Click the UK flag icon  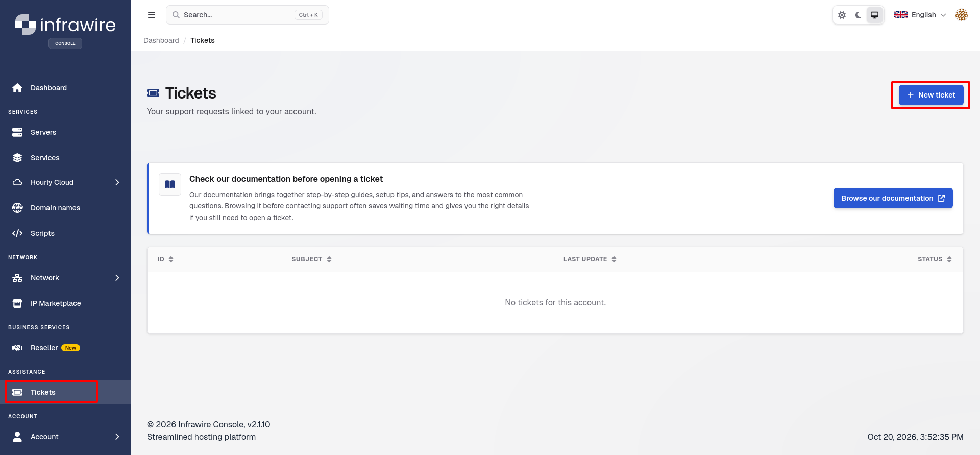pyautogui.click(x=900, y=15)
